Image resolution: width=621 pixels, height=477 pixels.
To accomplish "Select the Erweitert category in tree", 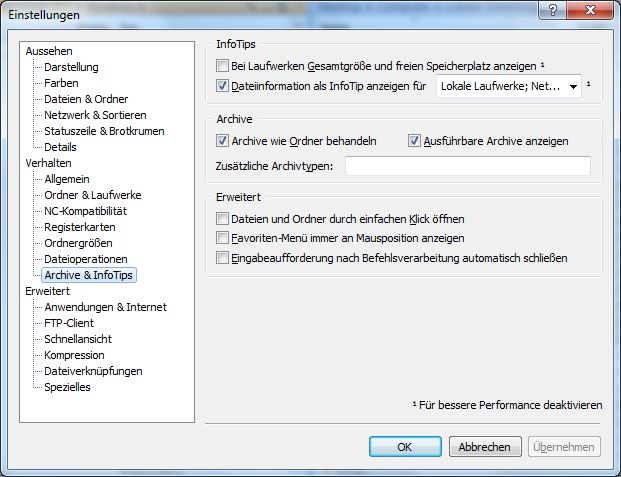I will [48, 291].
